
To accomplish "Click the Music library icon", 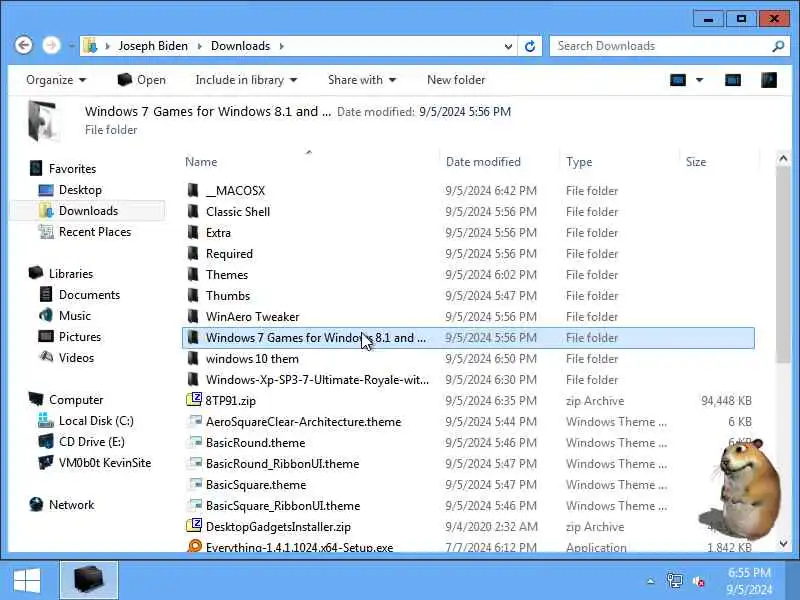I will pos(45,315).
